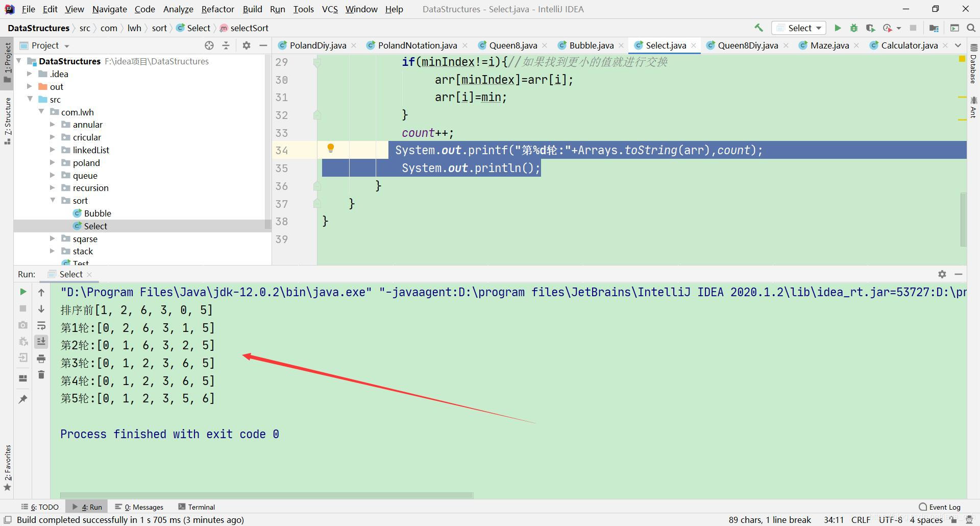980x526 pixels.
Task: Collapse all in the Project panel
Action: point(226,45)
